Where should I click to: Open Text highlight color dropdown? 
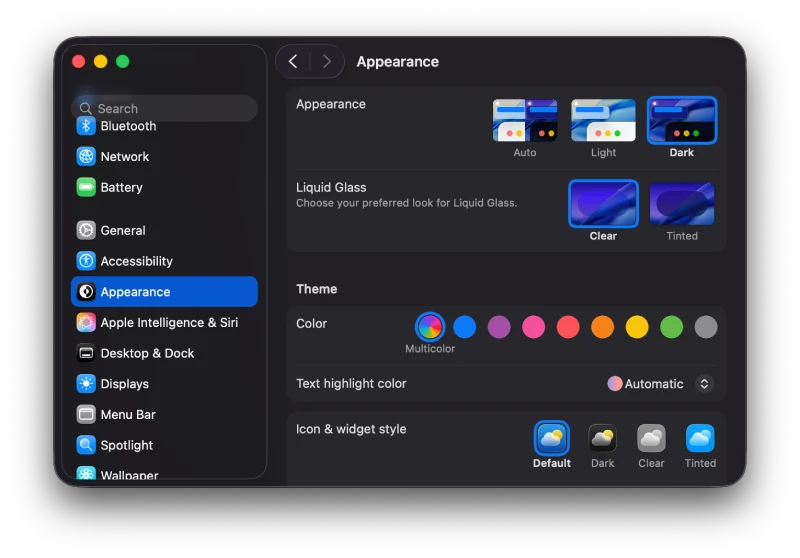(704, 384)
